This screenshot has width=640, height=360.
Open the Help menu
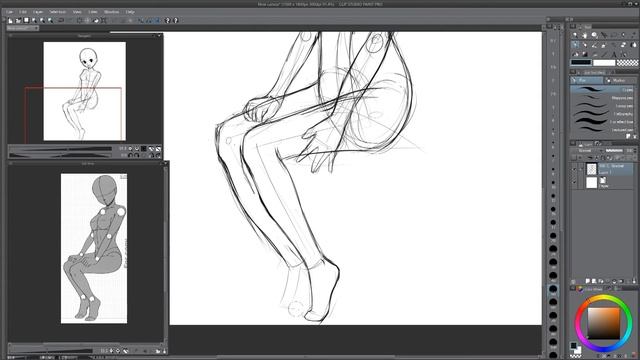point(130,12)
